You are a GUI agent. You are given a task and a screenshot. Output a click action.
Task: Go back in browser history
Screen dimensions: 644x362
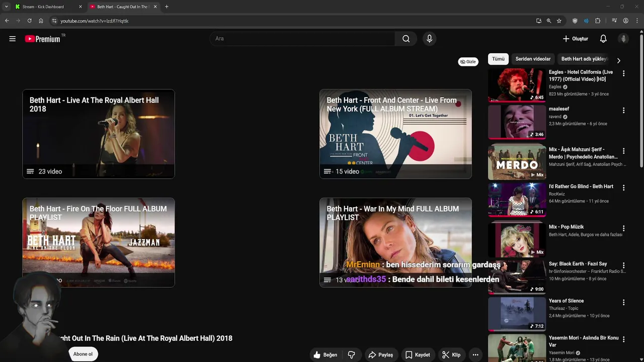click(7, 21)
